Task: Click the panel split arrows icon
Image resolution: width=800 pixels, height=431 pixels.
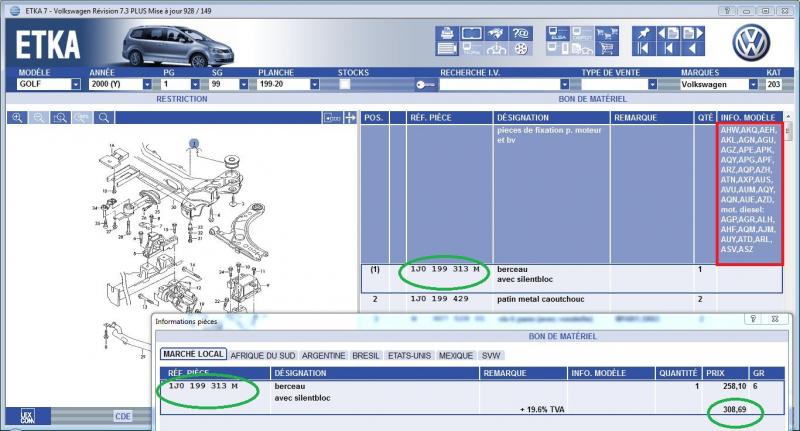Action: pyautogui.click(x=350, y=118)
